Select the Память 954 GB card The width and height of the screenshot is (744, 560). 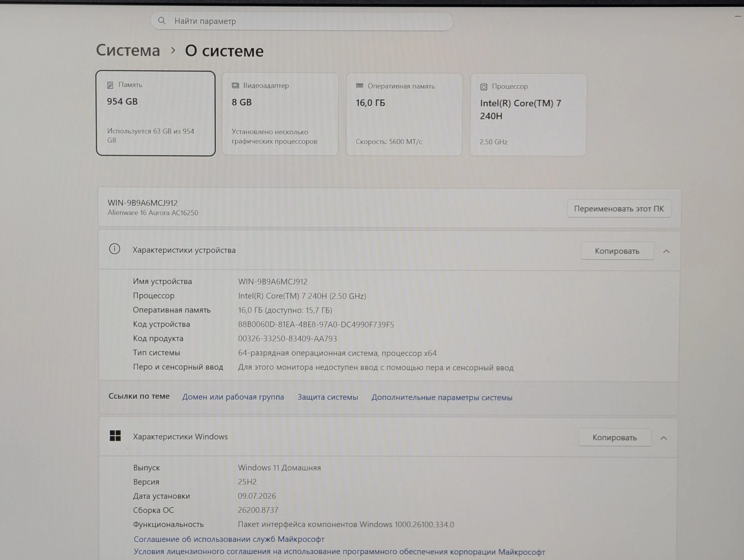[x=155, y=113]
